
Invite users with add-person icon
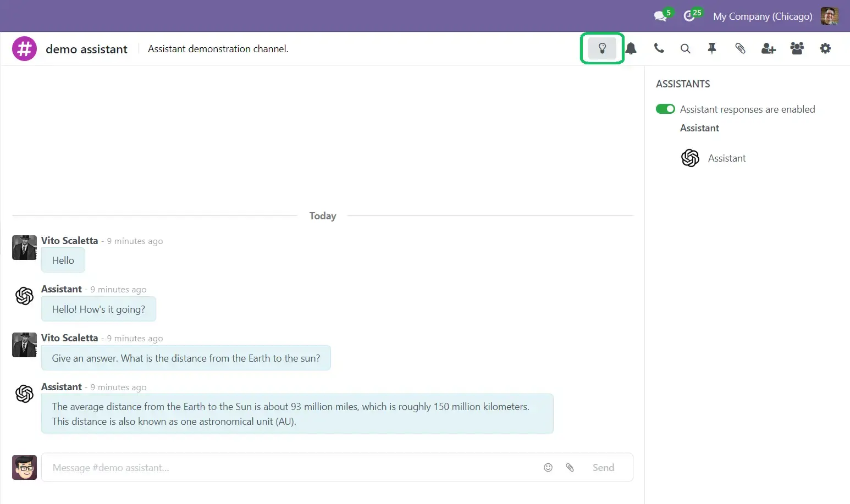tap(768, 48)
